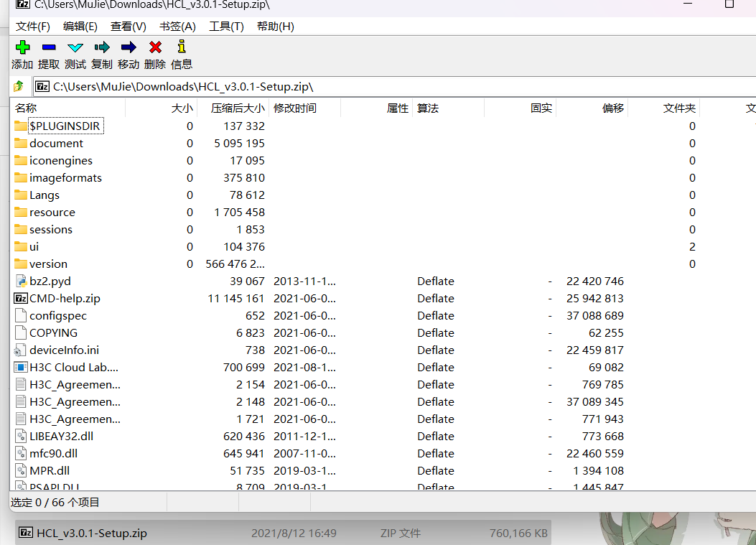Click the mfc90.dll file icon
756x545 pixels.
click(x=21, y=453)
